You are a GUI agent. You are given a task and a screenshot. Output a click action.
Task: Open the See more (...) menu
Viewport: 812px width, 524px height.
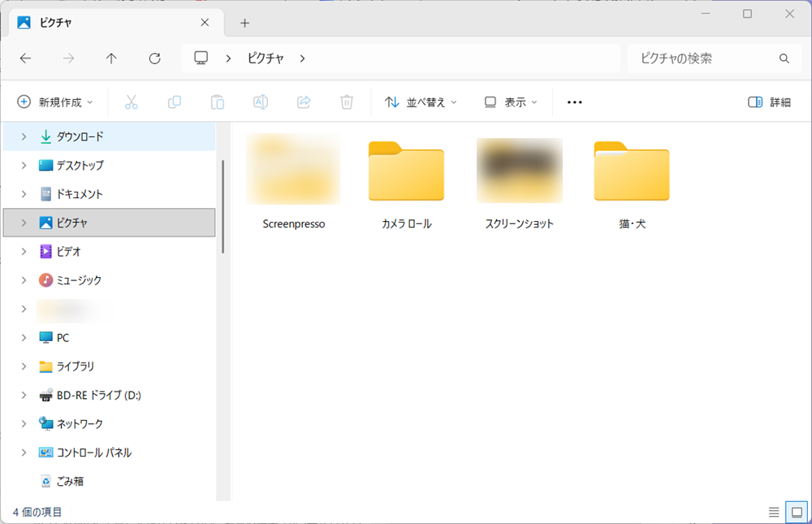575,102
